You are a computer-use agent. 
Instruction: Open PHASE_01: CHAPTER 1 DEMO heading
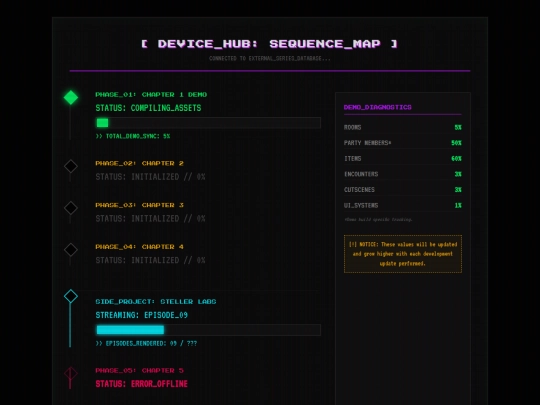pyautogui.click(x=151, y=94)
